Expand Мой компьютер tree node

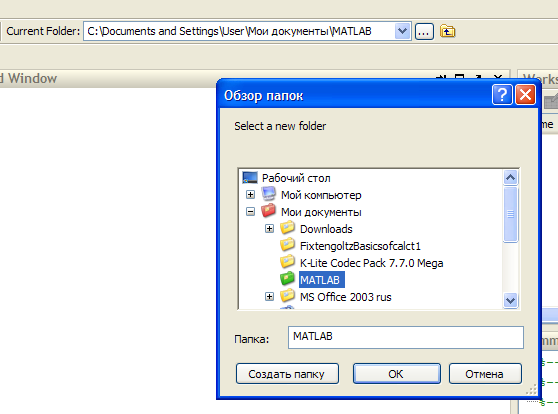click(x=251, y=195)
